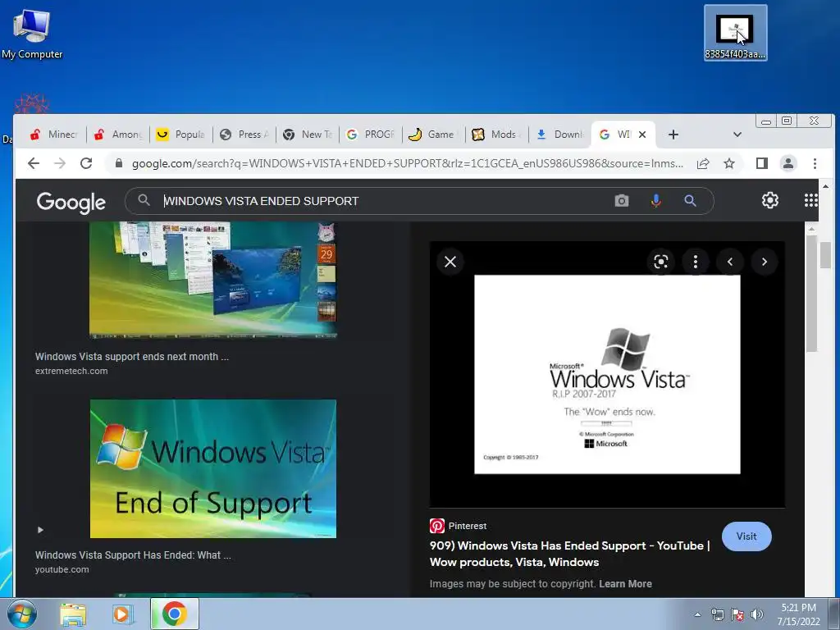Click the Google logo
Viewport: 840px width, 630px height.
point(71,203)
